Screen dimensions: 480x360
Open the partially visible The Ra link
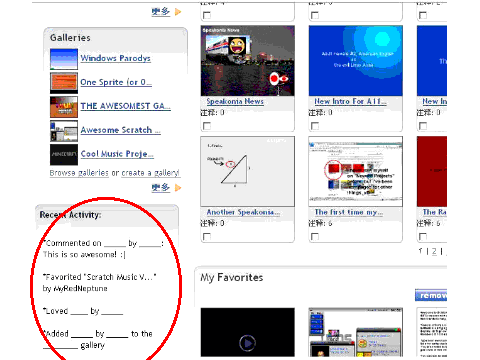(x=434, y=212)
